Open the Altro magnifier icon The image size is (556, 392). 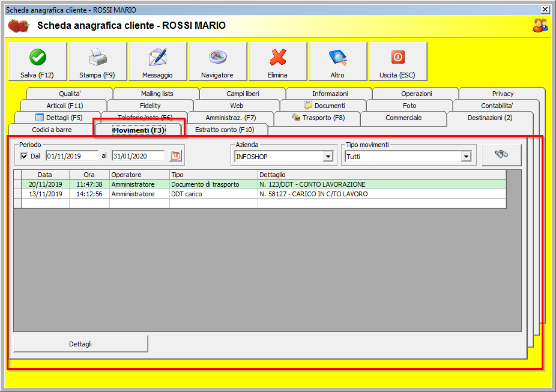coord(337,58)
